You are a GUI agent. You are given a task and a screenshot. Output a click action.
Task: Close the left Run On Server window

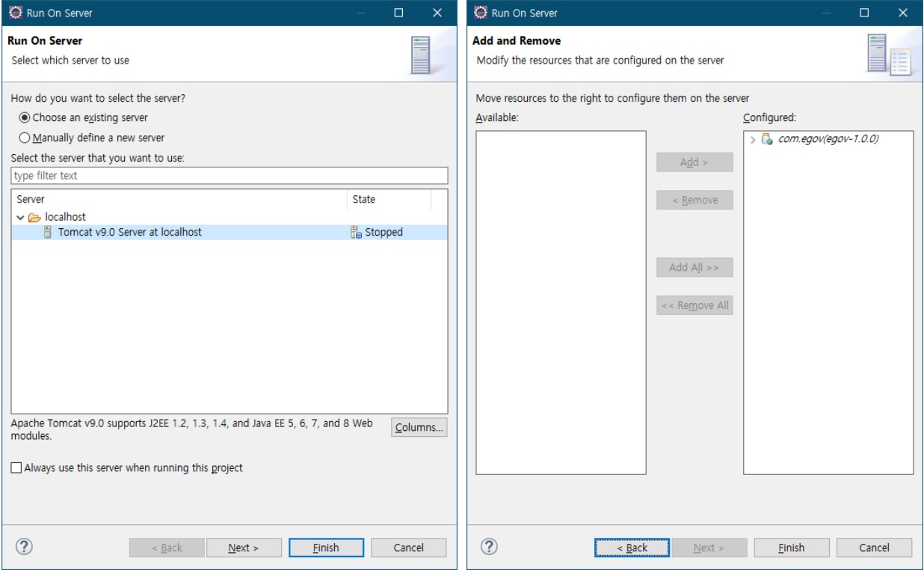click(437, 13)
